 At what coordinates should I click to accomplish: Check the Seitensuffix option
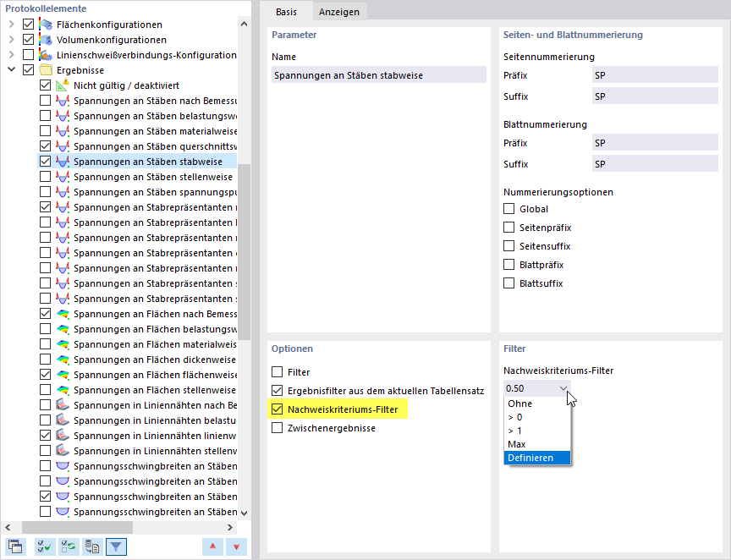pyautogui.click(x=509, y=245)
